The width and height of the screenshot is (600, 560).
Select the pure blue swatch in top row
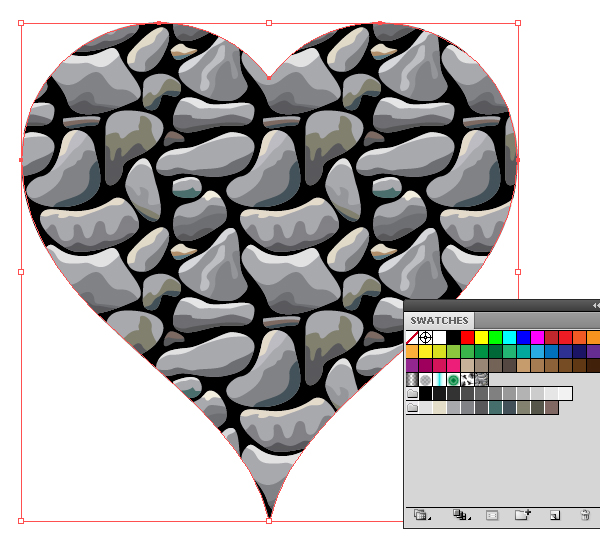[x=523, y=338]
